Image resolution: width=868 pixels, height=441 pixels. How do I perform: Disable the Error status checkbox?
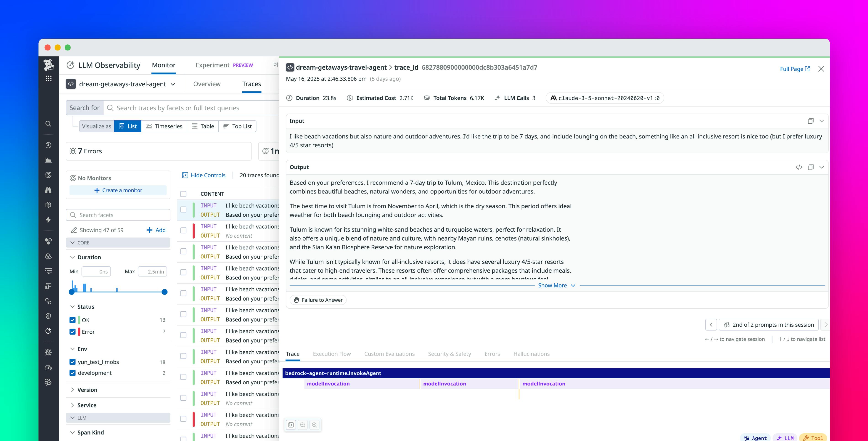(72, 332)
